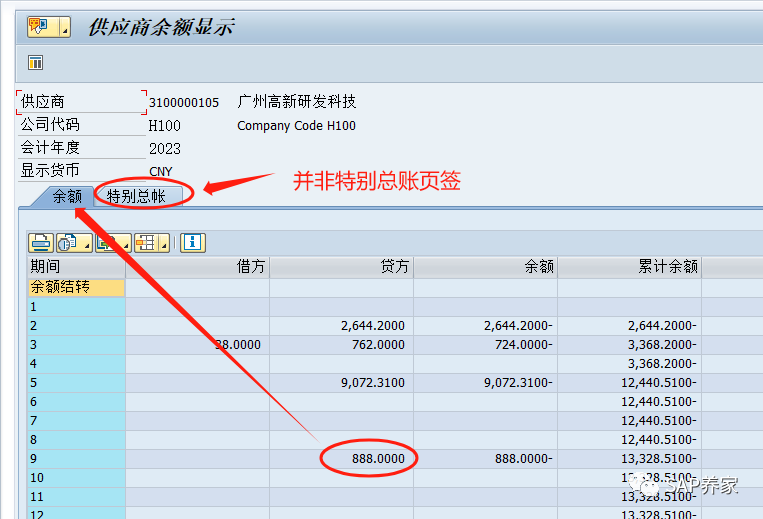The height and width of the screenshot is (519, 763).
Task: Select period 6 row header
Action: (76, 402)
